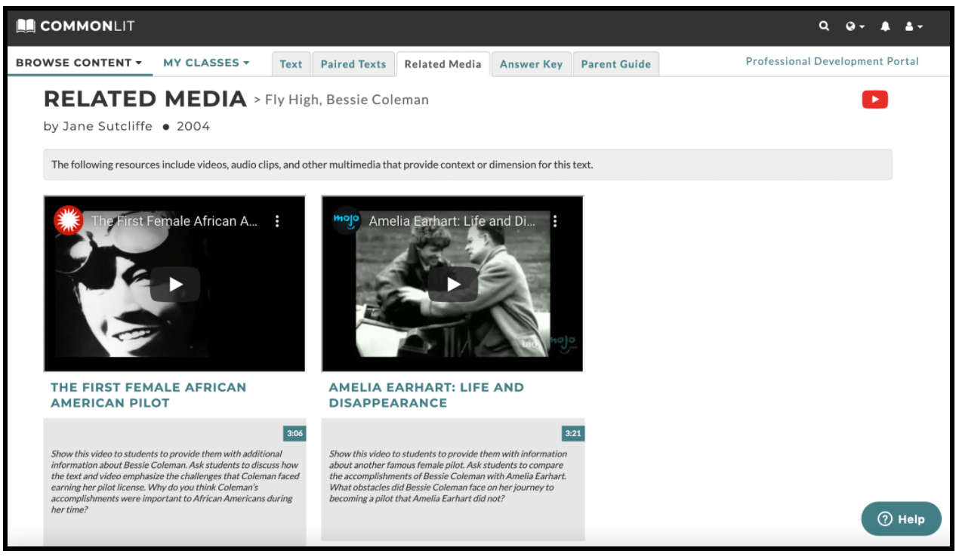
Task: Click the red sunburst channel logo
Action: pos(68,221)
